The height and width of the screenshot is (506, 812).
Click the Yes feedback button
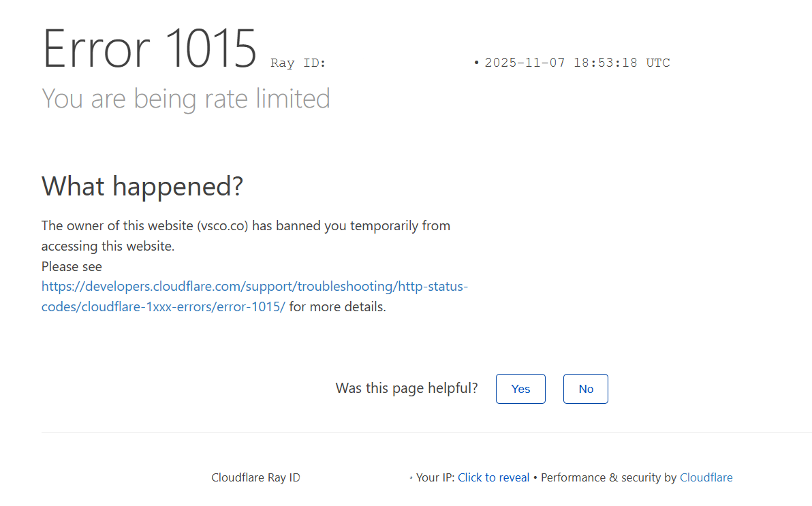tap(520, 389)
